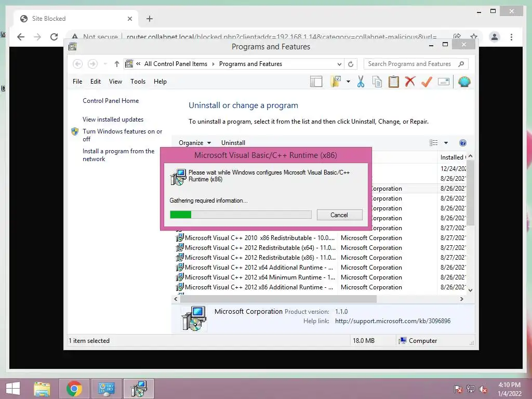The width and height of the screenshot is (532, 399).
Task: Open the File menu
Action: [x=77, y=82]
